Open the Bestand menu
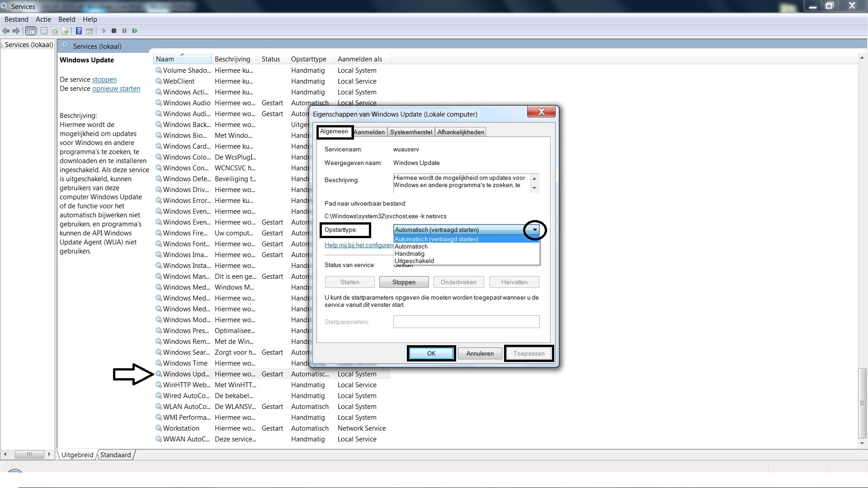This screenshot has width=868, height=488. click(16, 19)
